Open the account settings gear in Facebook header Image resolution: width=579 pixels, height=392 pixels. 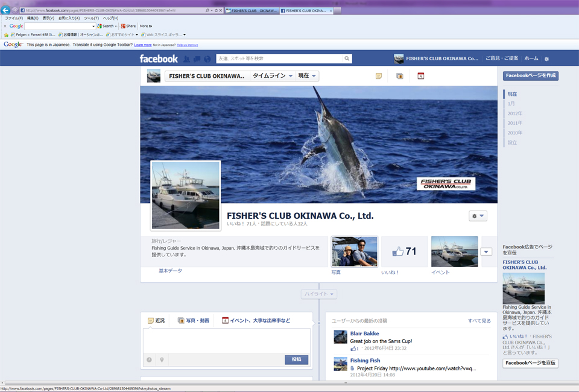[547, 59]
